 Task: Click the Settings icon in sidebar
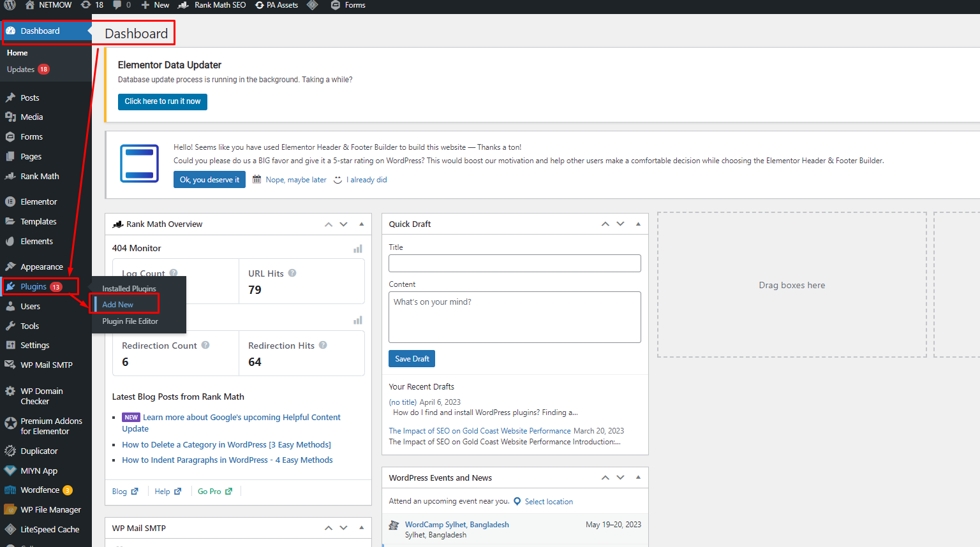point(10,345)
